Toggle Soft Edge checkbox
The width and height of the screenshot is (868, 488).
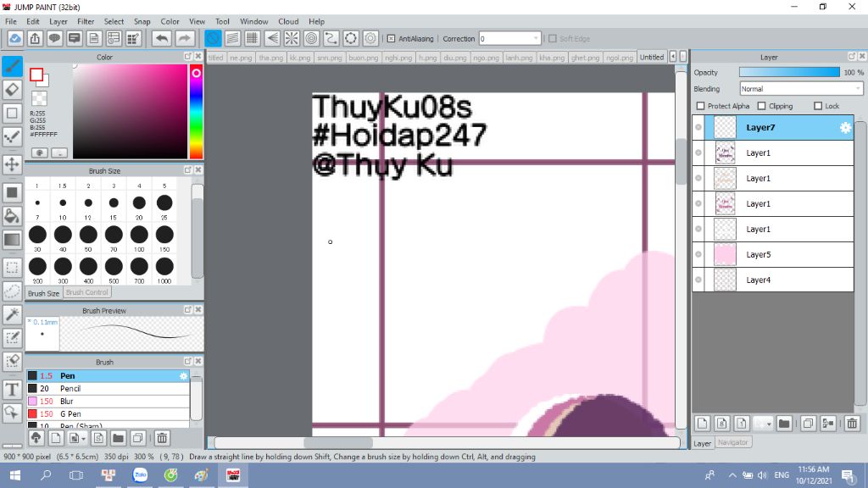[x=552, y=39]
